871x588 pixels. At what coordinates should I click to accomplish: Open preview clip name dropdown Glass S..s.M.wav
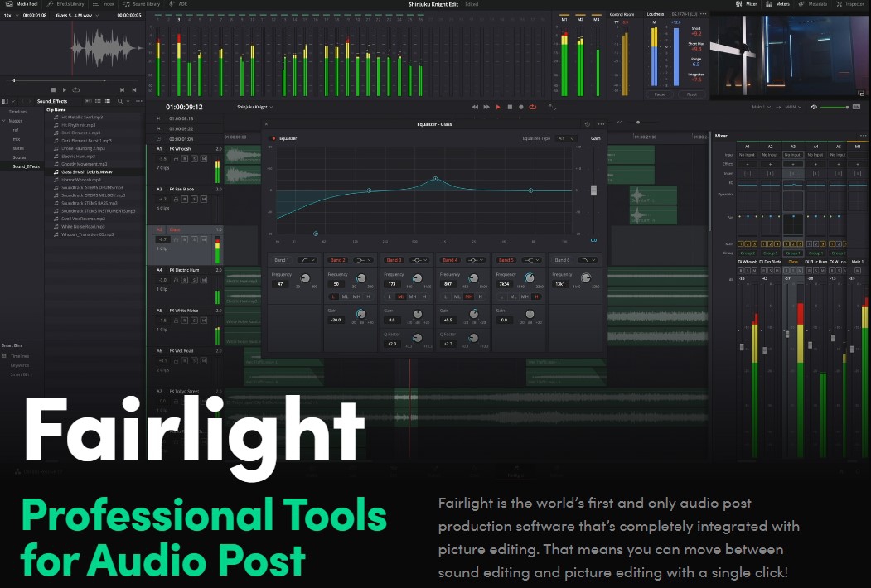tap(77, 16)
